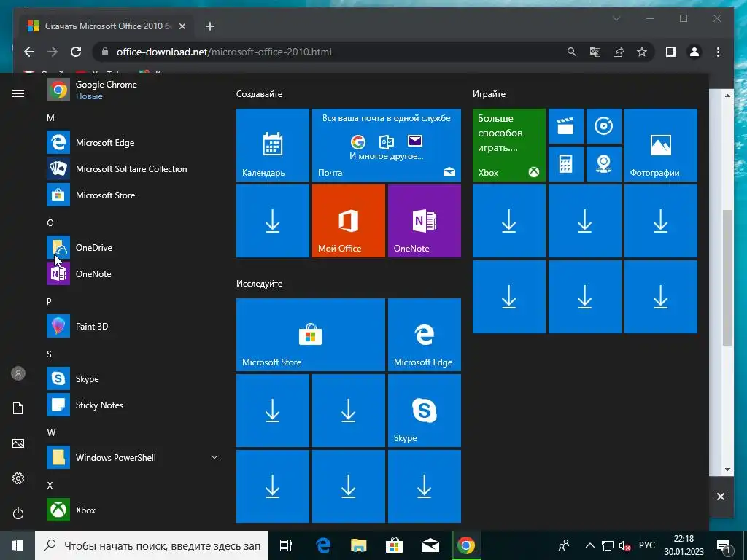Open the notification center icon
Viewport: 747px width, 560px height.
pyautogui.click(x=724, y=546)
